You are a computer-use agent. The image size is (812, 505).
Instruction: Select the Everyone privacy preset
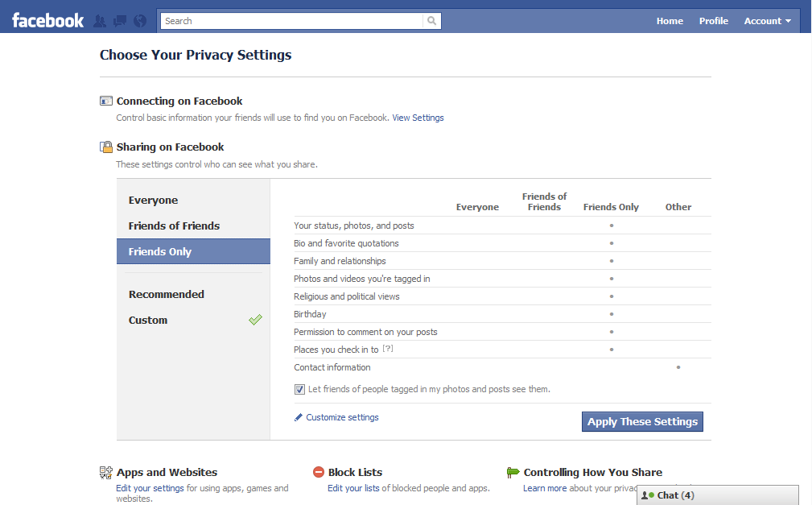pyautogui.click(x=153, y=201)
